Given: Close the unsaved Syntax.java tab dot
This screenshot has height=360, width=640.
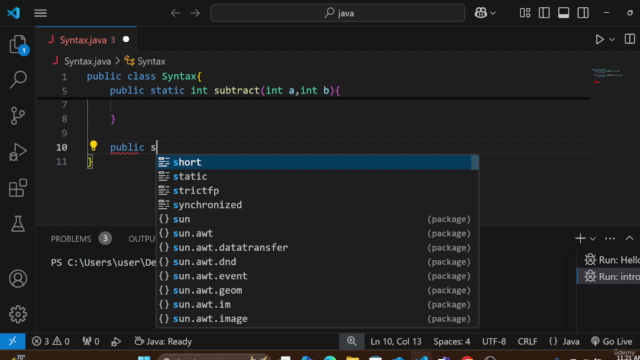Looking at the screenshot, I should click(126, 40).
